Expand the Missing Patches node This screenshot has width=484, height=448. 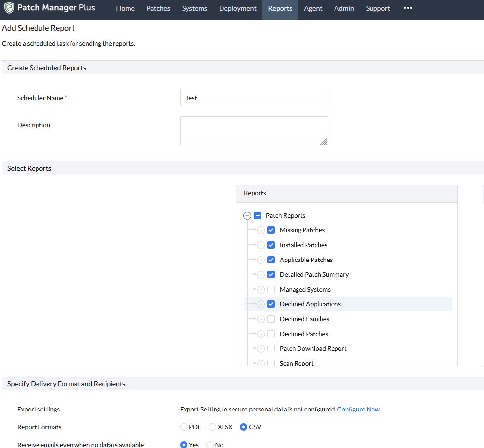pos(261,230)
